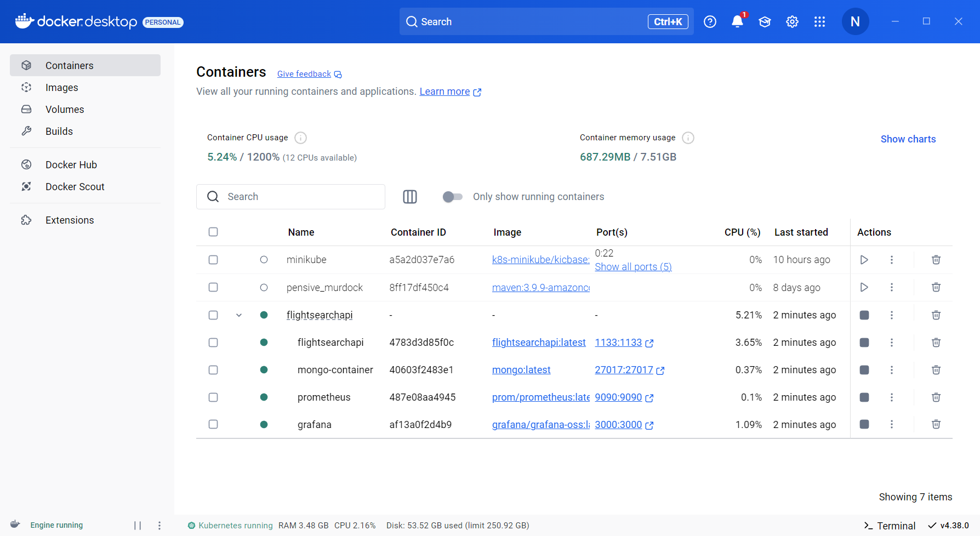The height and width of the screenshot is (536, 980).
Task: Click the Show charts button
Action: tap(908, 139)
